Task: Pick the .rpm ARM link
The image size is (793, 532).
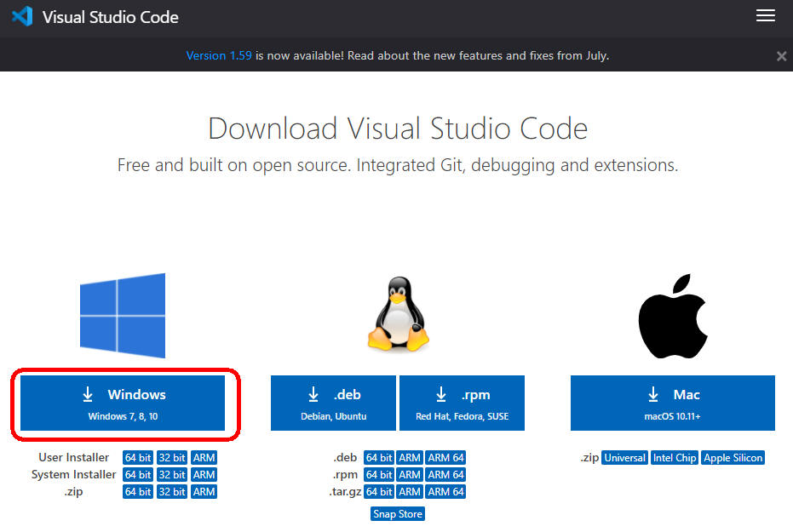Action: tap(410, 475)
